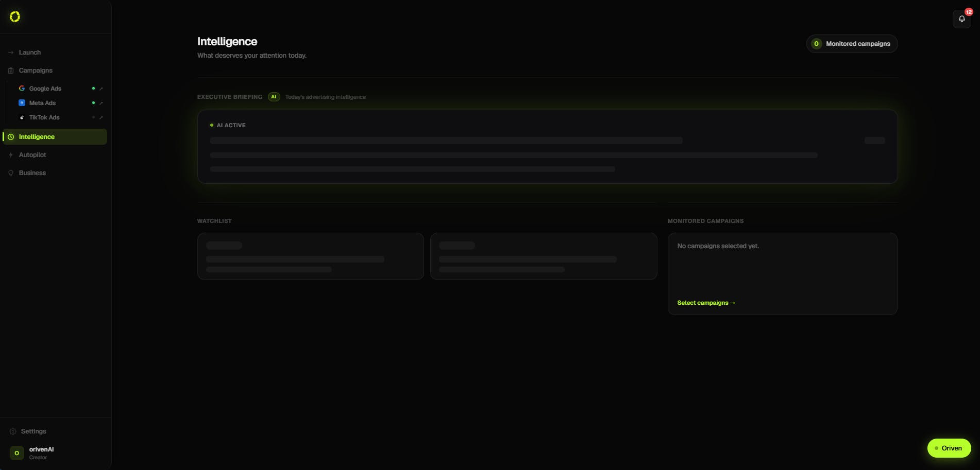Select TikTok Ads in sidebar
The height and width of the screenshot is (470, 980).
coord(44,117)
